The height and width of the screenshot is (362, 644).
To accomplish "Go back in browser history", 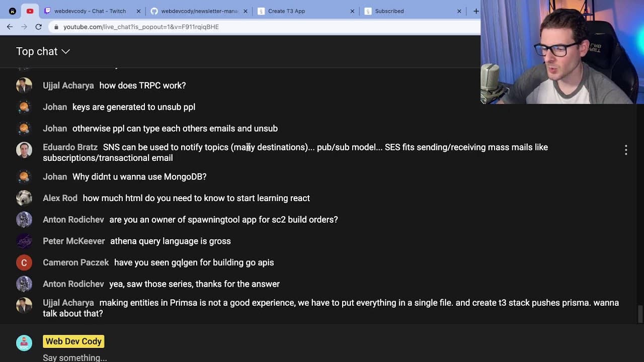I will [10, 27].
